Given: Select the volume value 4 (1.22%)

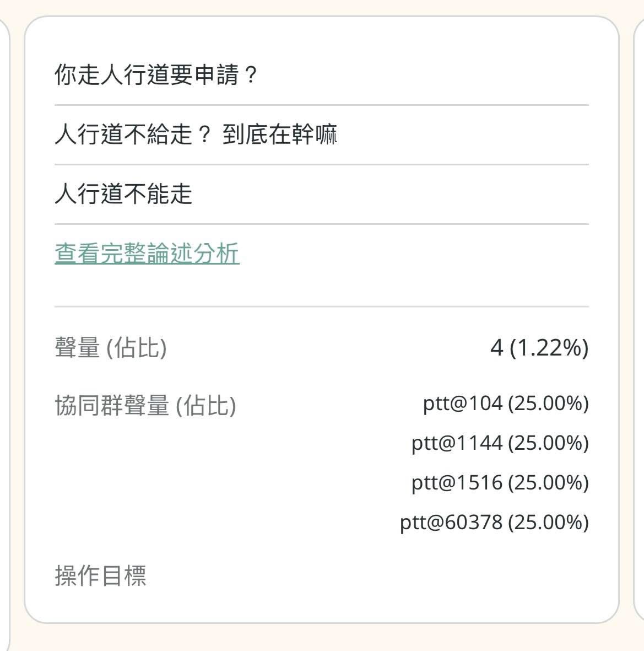Looking at the screenshot, I should pyautogui.click(x=539, y=348).
